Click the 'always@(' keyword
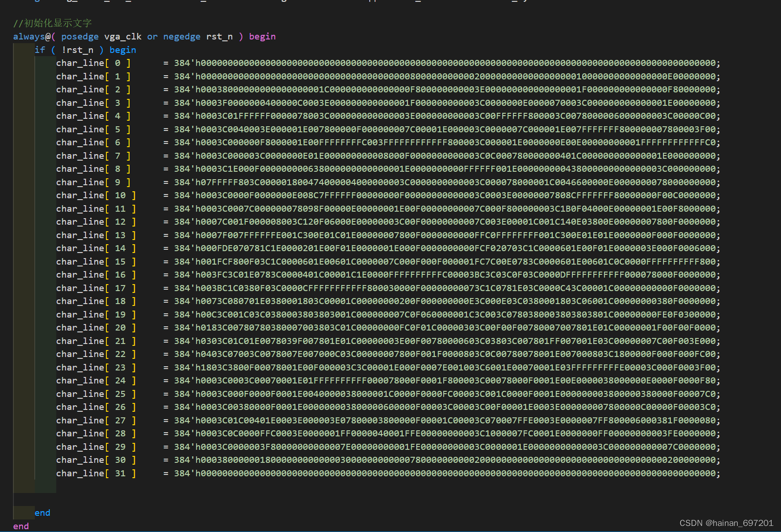 coord(34,37)
